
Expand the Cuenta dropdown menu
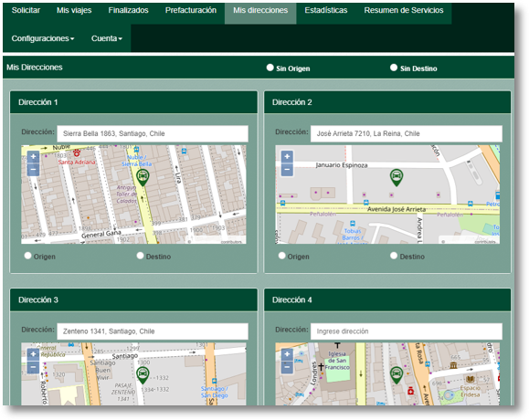(x=107, y=38)
